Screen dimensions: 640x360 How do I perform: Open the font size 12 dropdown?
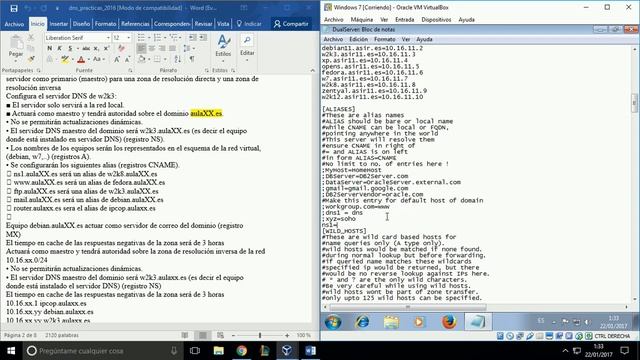click(129, 38)
